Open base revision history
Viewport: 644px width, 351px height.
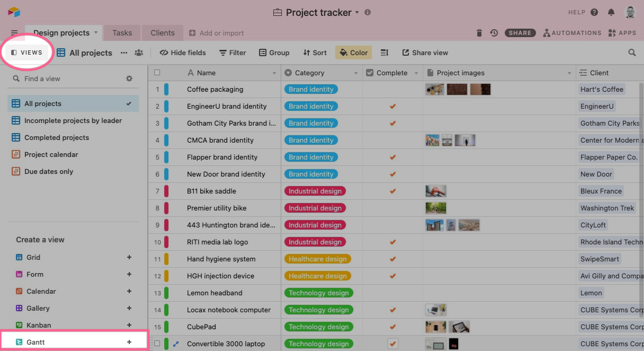pos(494,33)
